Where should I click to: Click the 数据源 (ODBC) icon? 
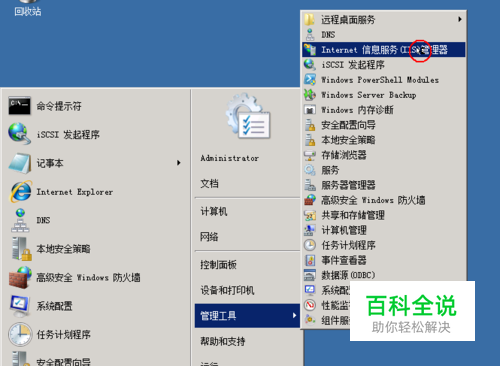point(310,275)
